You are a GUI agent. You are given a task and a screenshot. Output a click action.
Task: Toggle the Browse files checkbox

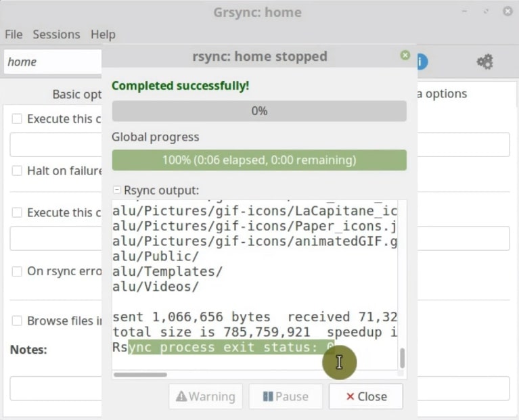click(x=17, y=321)
